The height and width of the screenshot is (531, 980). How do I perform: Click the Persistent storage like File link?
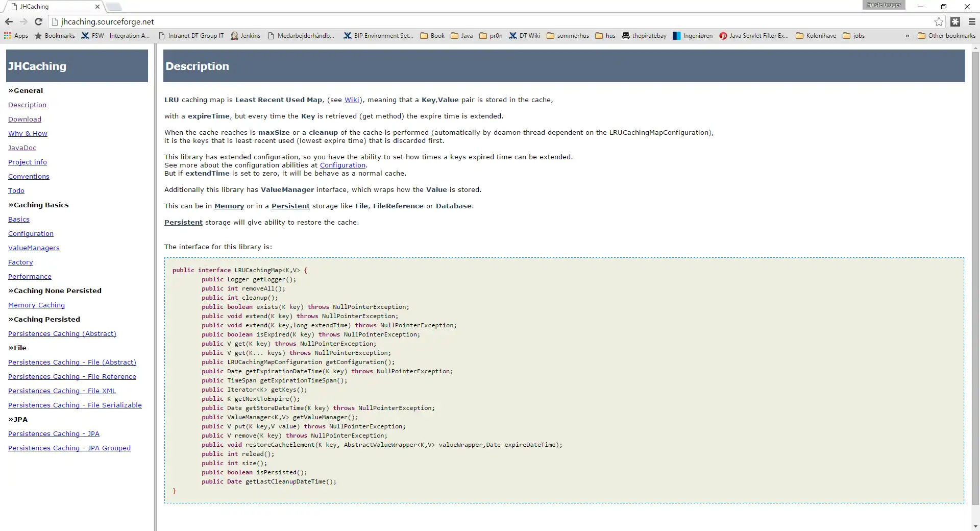click(x=290, y=206)
